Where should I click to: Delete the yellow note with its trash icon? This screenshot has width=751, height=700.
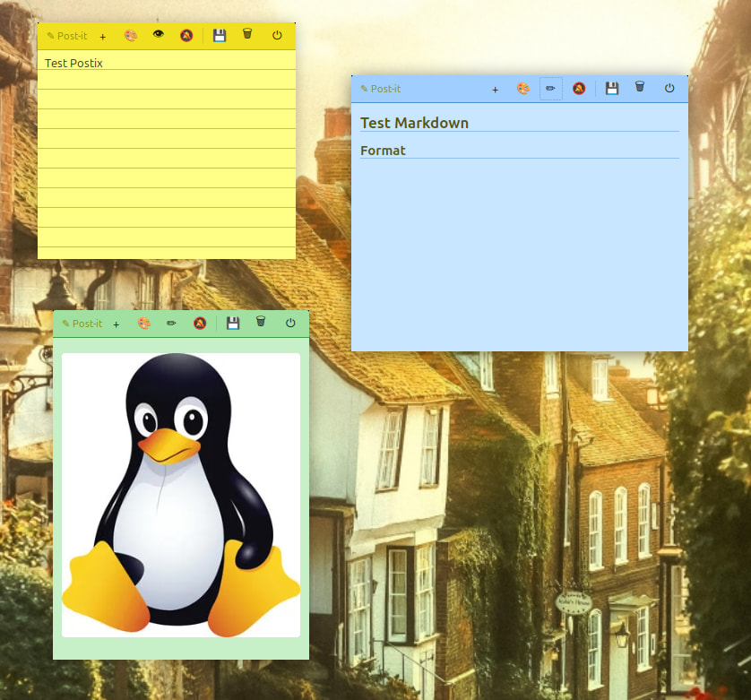click(247, 35)
